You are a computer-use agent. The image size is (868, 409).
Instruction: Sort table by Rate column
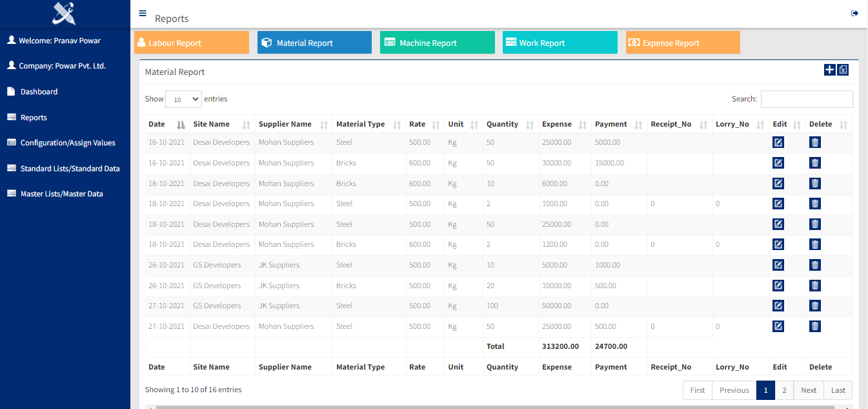pos(425,124)
